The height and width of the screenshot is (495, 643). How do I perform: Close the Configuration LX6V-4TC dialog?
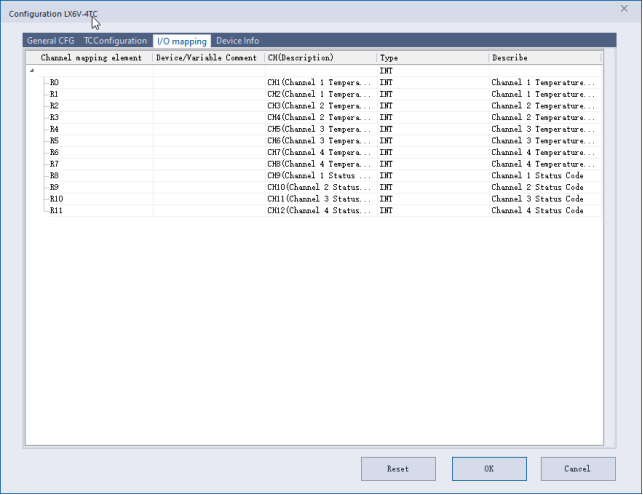point(624,9)
